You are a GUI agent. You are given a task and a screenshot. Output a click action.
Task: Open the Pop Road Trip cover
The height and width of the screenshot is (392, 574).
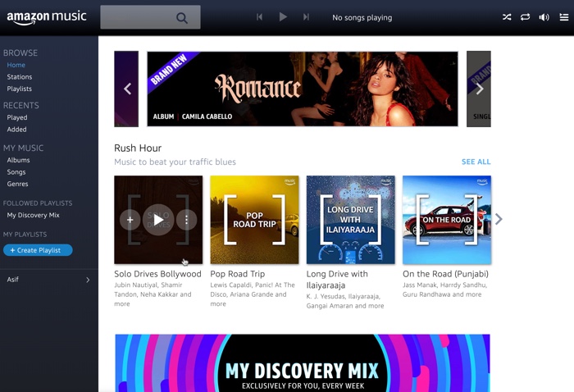pyautogui.click(x=254, y=220)
